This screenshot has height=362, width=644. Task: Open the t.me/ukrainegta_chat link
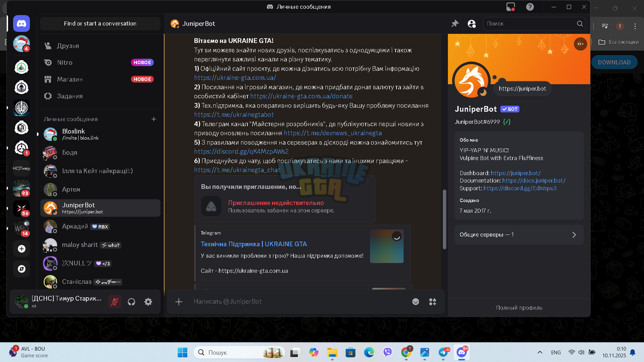[x=237, y=170]
